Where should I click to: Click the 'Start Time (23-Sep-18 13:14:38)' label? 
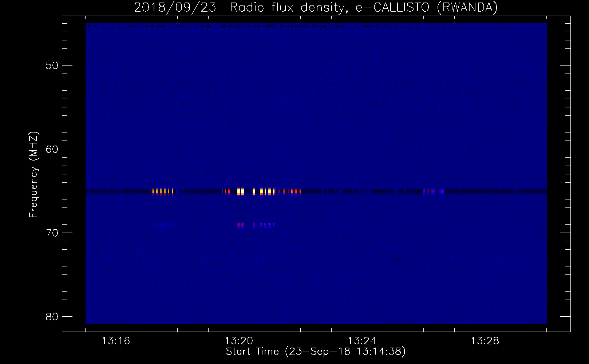316,352
